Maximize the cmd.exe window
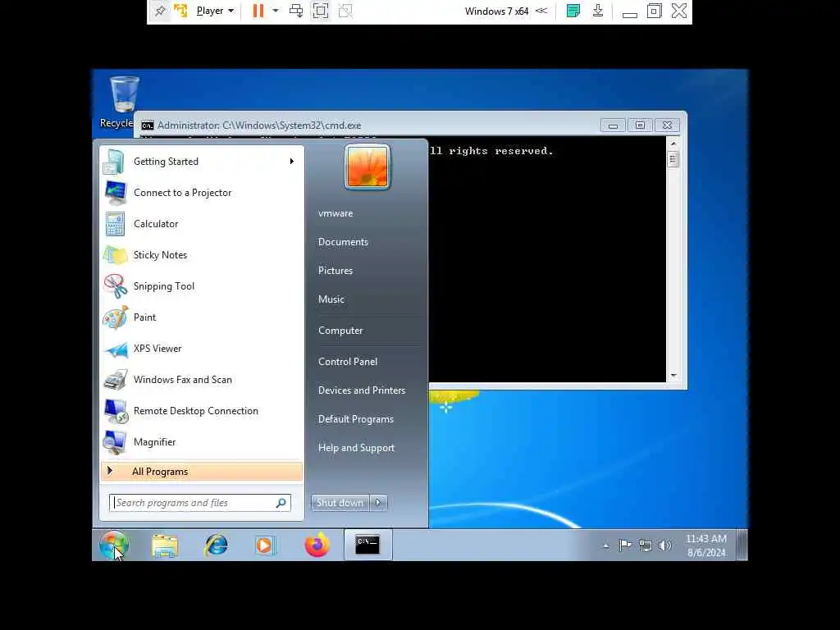This screenshot has height=630, width=840. click(x=640, y=126)
